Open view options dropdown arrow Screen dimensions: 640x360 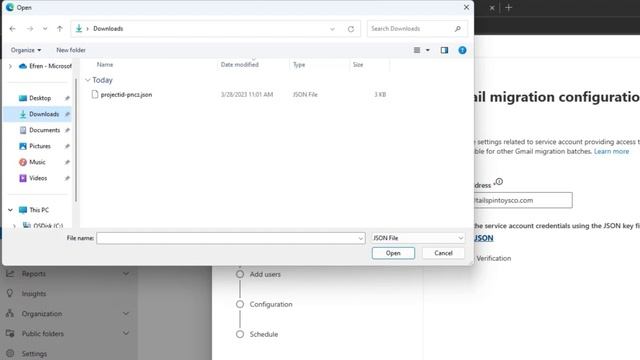428,50
